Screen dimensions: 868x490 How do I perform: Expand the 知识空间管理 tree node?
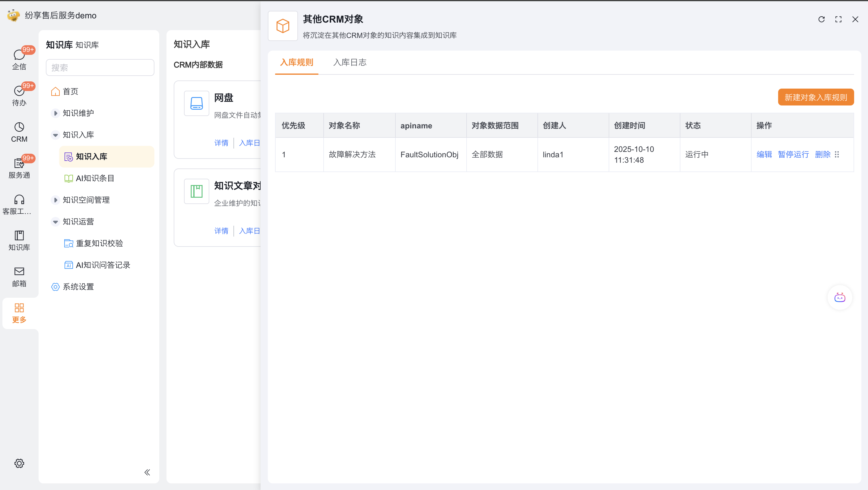pos(55,200)
